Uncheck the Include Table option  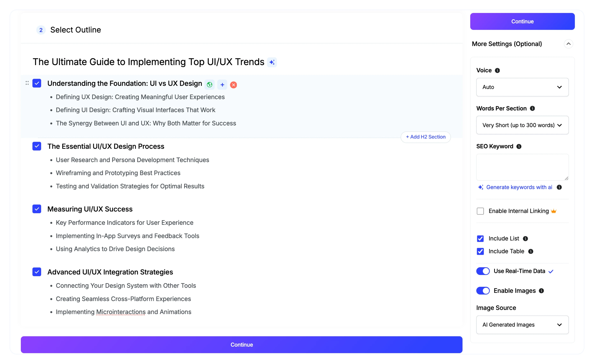click(x=480, y=251)
